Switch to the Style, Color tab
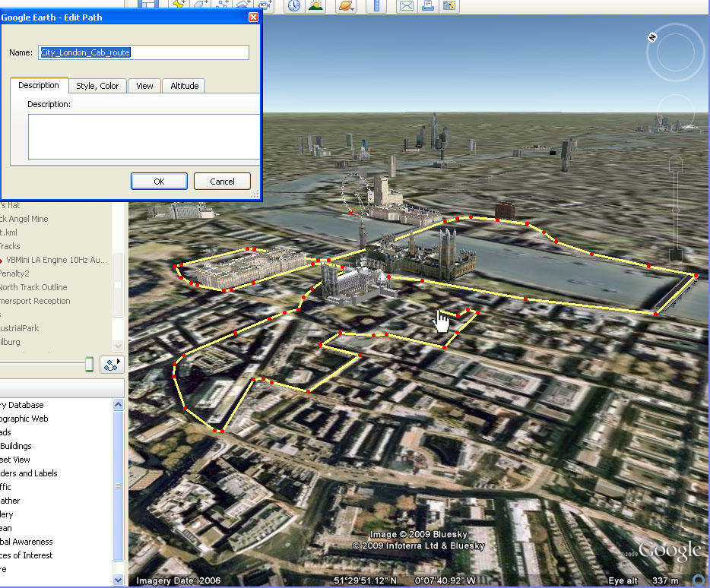Image resolution: width=710 pixels, height=588 pixels. (x=97, y=86)
